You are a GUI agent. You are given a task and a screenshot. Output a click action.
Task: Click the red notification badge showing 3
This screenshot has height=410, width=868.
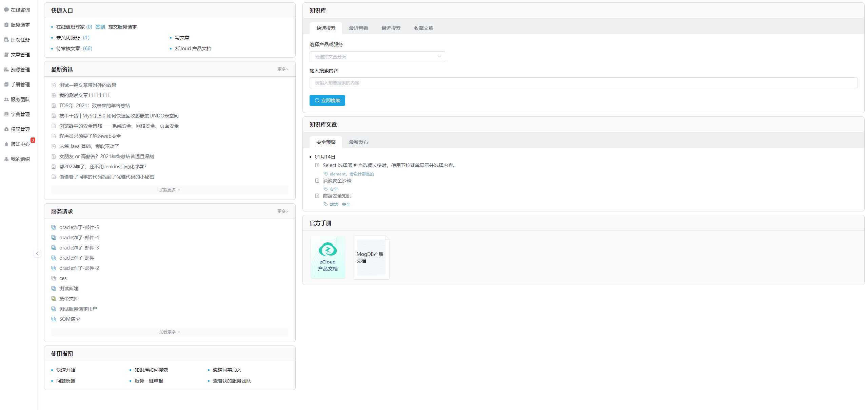click(33, 140)
